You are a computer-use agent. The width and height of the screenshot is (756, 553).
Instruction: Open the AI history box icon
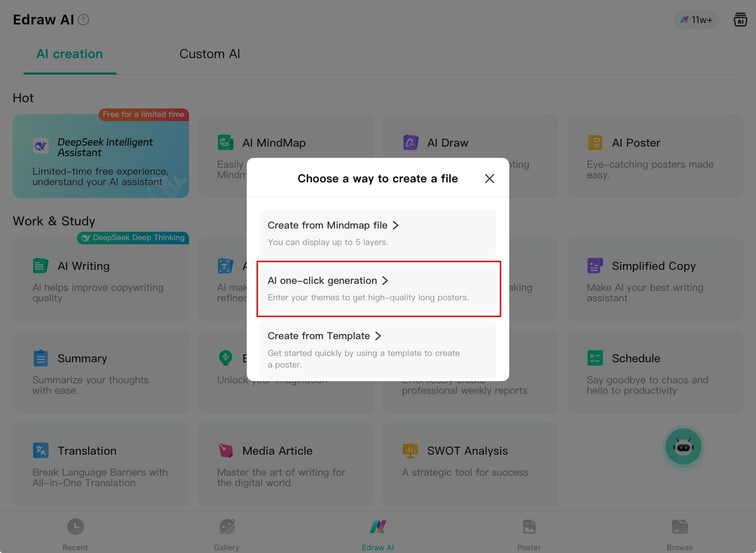pos(740,20)
